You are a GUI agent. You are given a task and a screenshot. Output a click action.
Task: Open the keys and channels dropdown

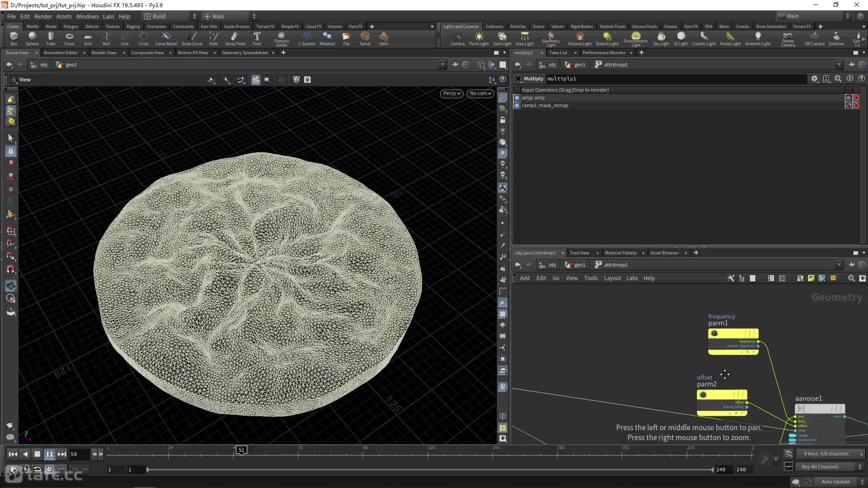(831, 454)
